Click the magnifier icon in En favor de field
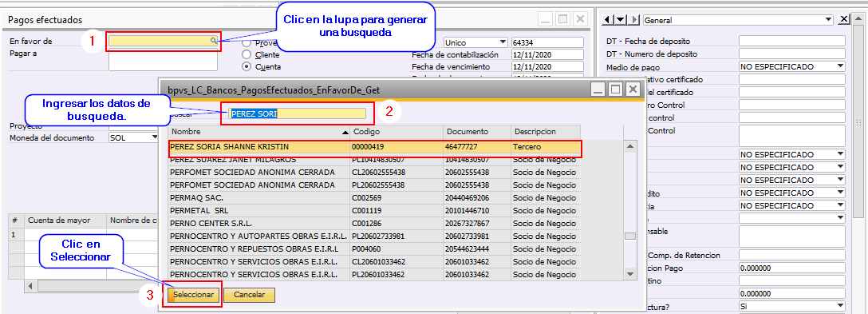This screenshot has height=314, width=868. pyautogui.click(x=213, y=41)
